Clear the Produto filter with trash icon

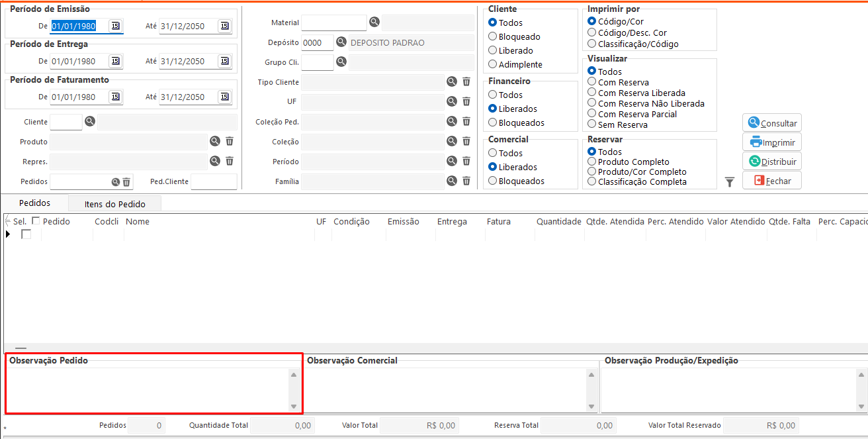point(230,141)
